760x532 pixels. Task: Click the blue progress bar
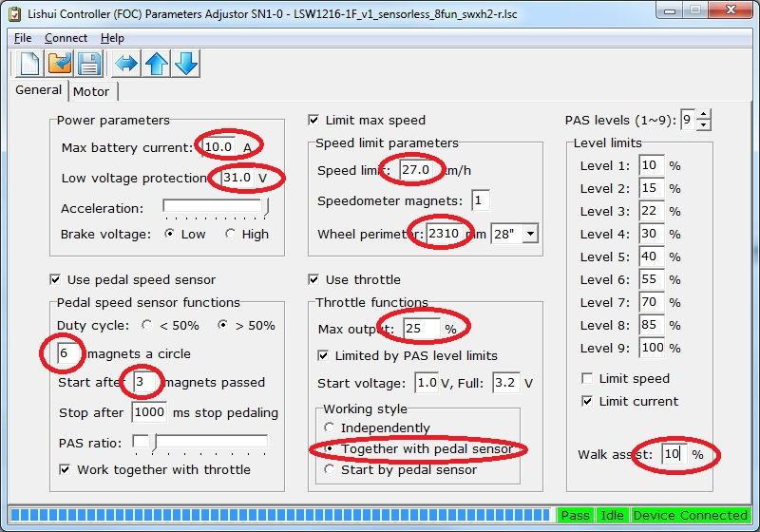tap(280, 515)
